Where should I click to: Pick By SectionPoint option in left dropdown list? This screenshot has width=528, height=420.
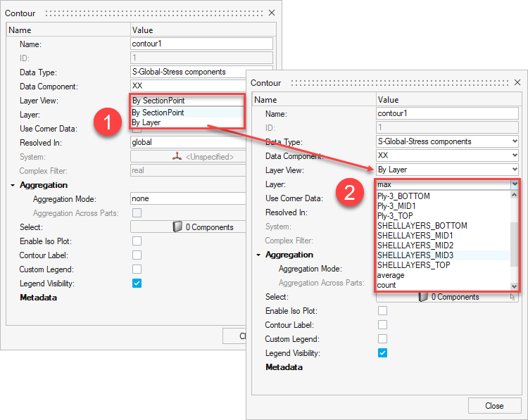187,113
